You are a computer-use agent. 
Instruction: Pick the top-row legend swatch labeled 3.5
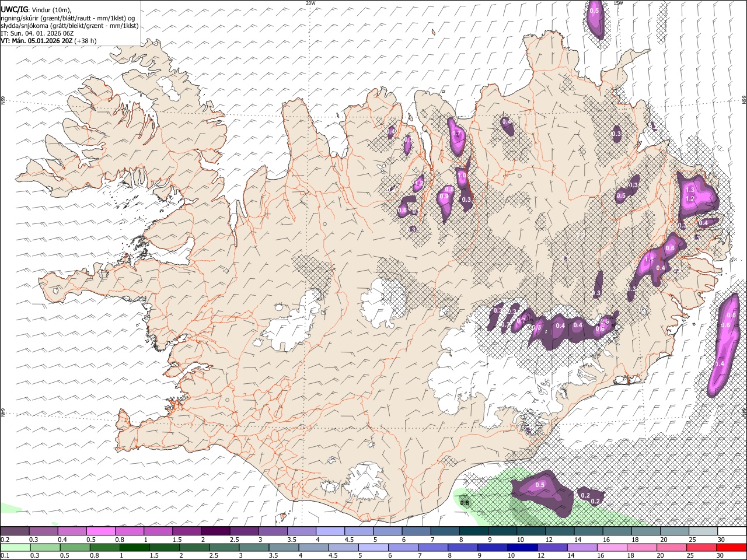tap(301, 531)
